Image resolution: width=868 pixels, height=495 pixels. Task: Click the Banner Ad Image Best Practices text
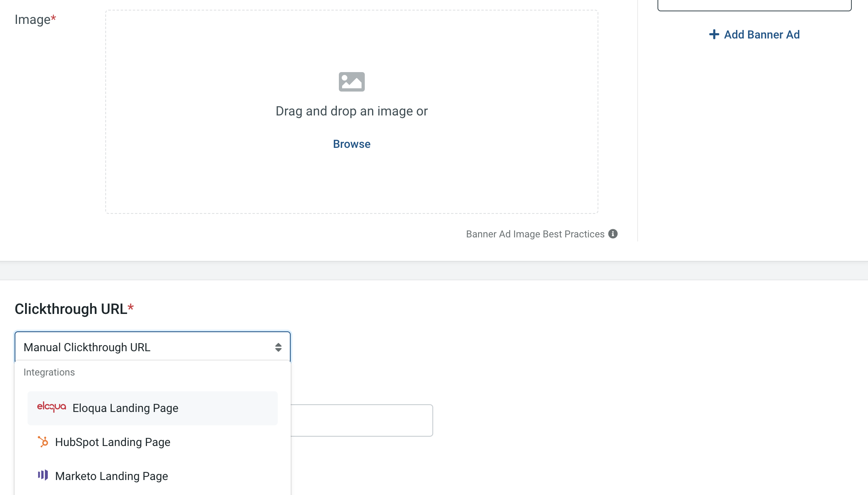point(535,234)
